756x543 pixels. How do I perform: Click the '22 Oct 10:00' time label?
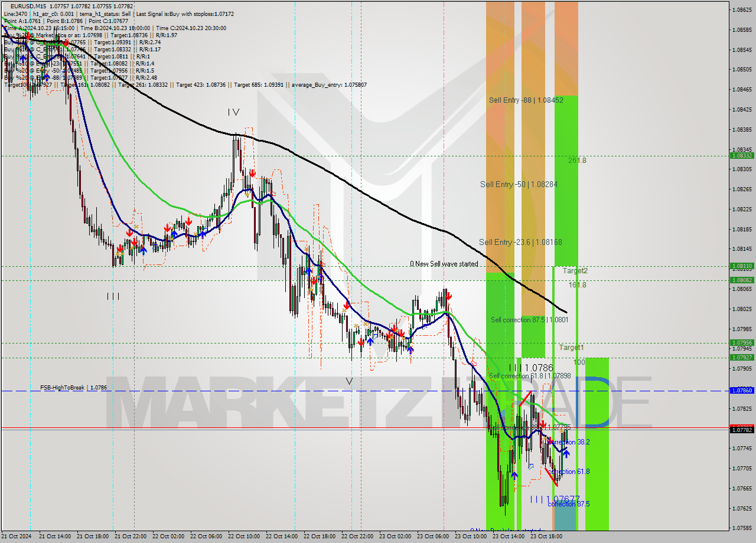point(244,537)
